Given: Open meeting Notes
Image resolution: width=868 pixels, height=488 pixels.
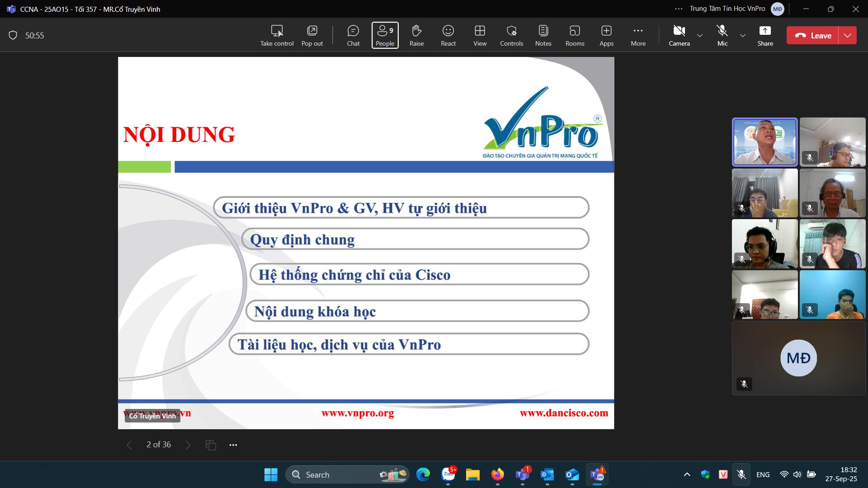Looking at the screenshot, I should coord(543,35).
